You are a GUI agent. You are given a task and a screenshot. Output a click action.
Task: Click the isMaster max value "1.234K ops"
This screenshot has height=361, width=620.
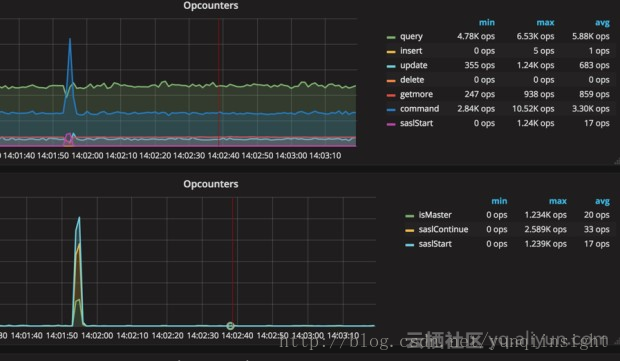[x=546, y=215]
